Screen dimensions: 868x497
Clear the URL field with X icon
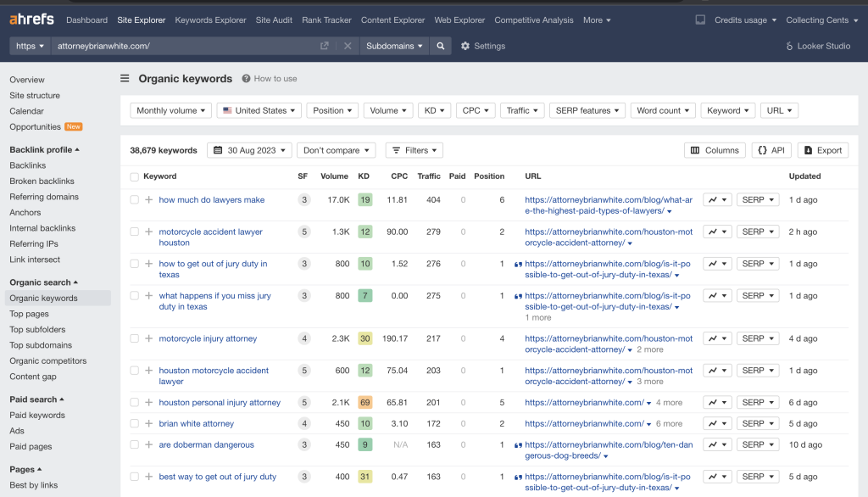[x=348, y=46]
